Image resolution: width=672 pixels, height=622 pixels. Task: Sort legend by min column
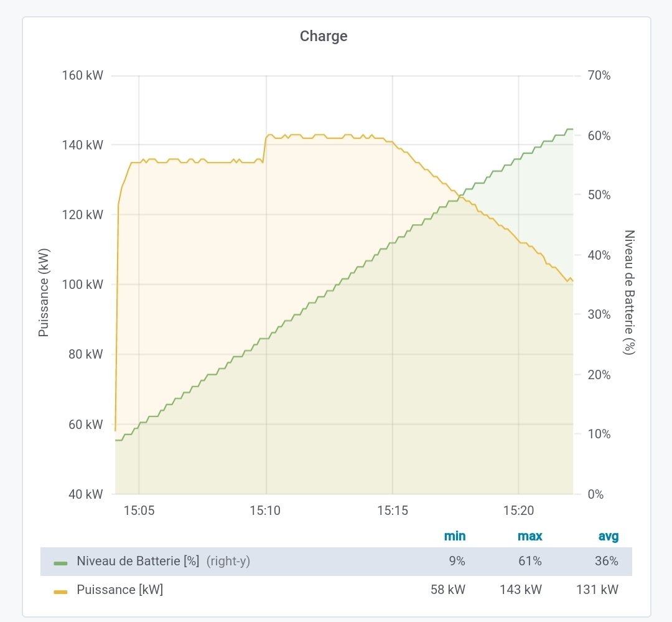tap(455, 536)
